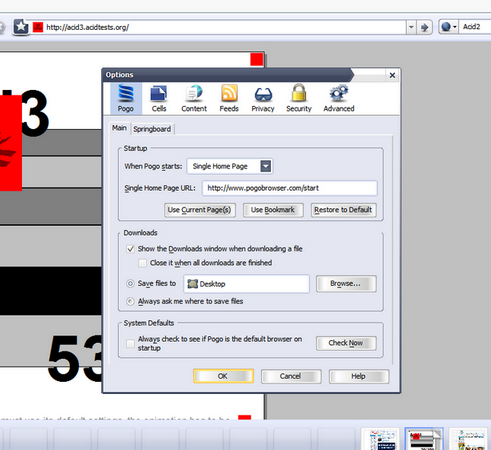Screen dimensions: 491x450
Task: Click the Go arrow next to address bar
Action: click(424, 27)
